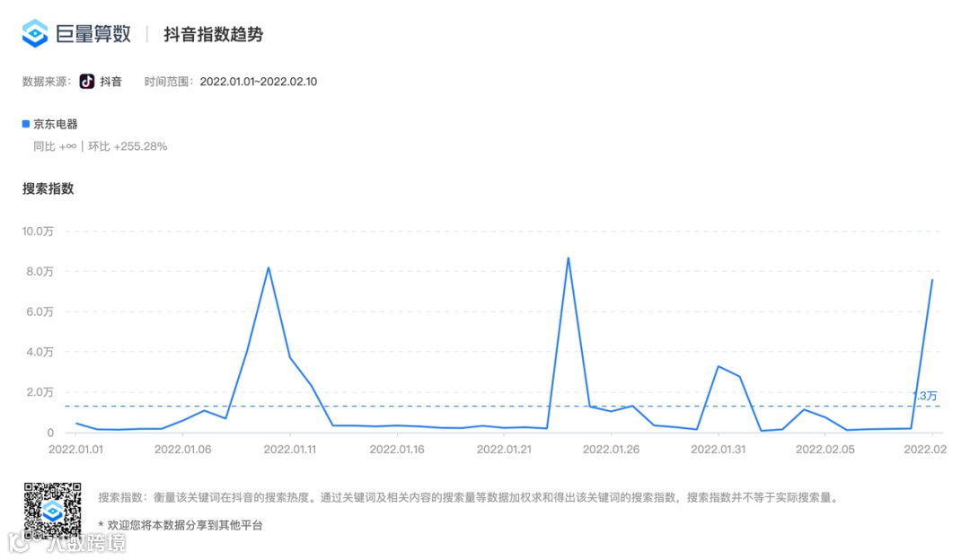Click the 搜索指数 chart title
Image resolution: width=970 pixels, height=560 pixels.
[x=48, y=188]
